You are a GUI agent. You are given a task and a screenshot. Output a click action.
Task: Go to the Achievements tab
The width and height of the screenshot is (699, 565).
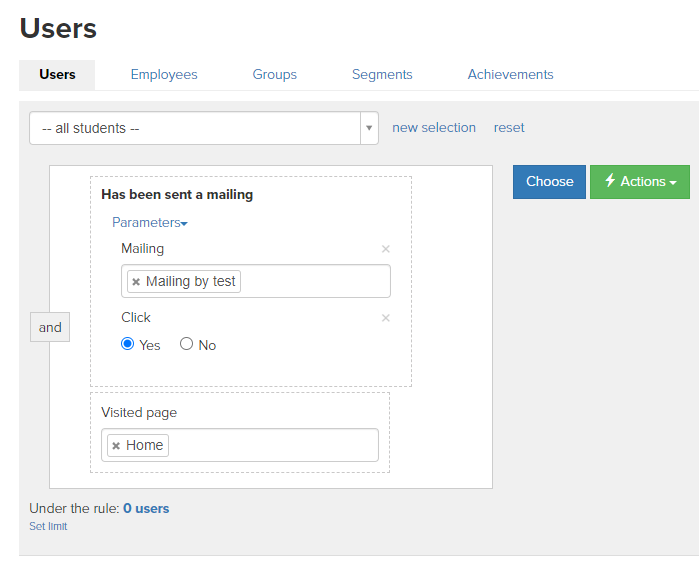(x=510, y=74)
